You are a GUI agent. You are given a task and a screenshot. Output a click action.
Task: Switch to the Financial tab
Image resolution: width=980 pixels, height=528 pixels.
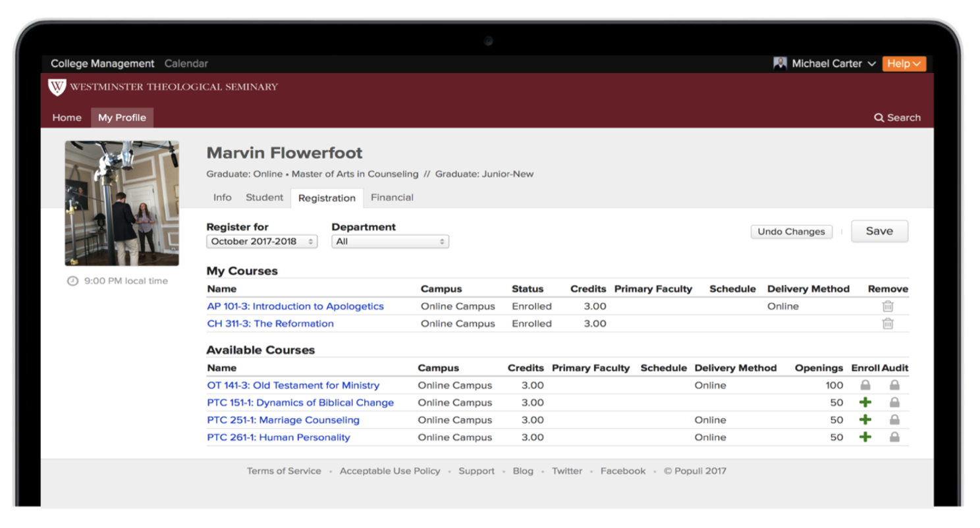[x=392, y=198]
